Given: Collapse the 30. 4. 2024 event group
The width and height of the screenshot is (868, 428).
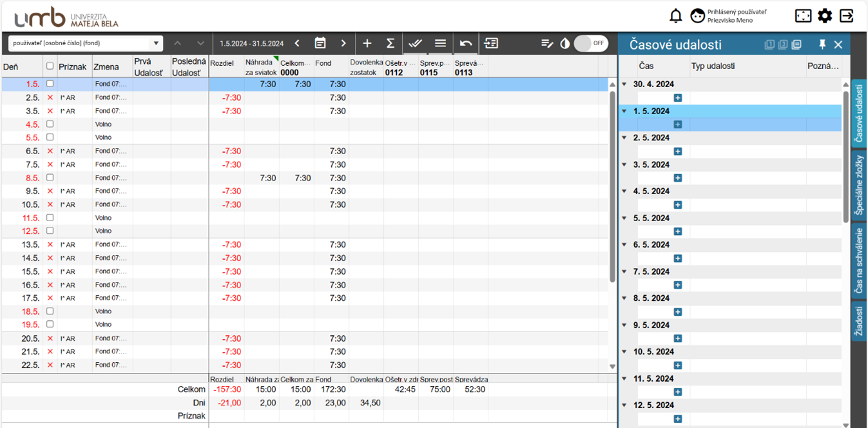Looking at the screenshot, I should tap(624, 85).
